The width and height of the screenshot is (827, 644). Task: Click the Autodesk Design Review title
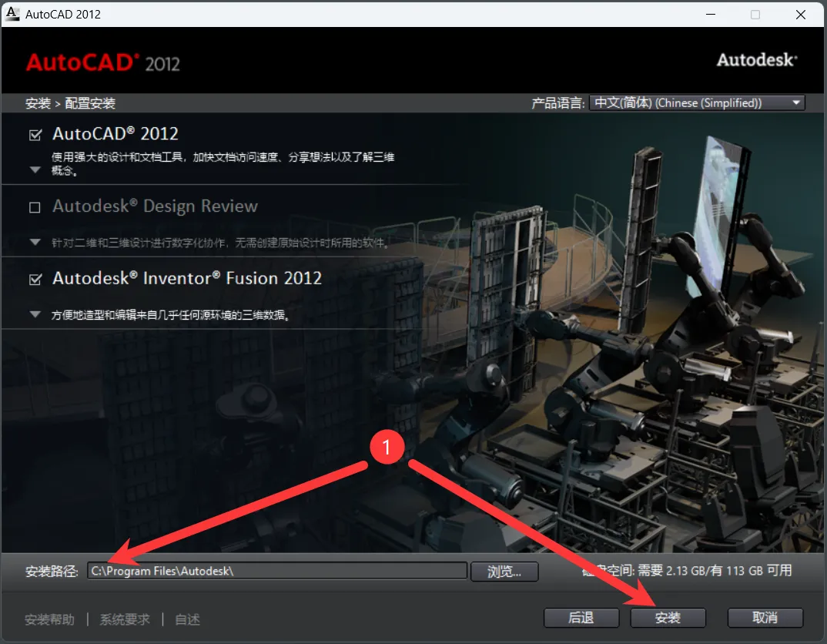click(155, 206)
